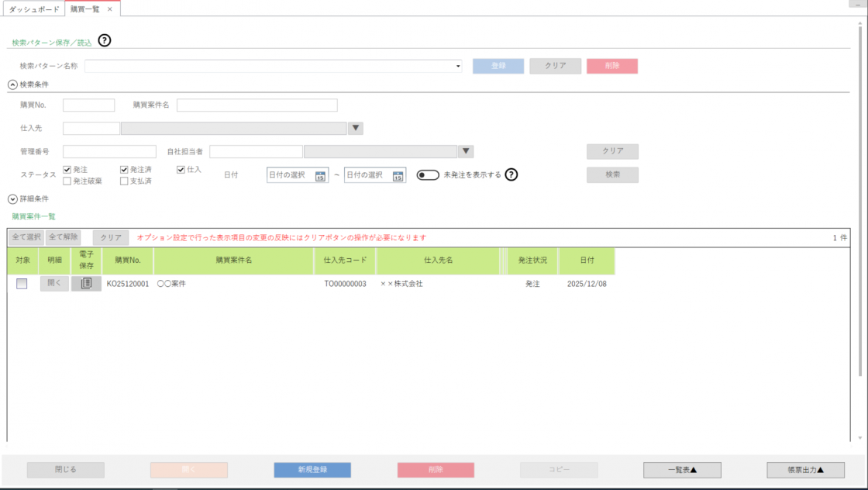This screenshot has width=868, height=490.
Task: Open the 帳票出力▲ menu button
Action: click(x=805, y=470)
